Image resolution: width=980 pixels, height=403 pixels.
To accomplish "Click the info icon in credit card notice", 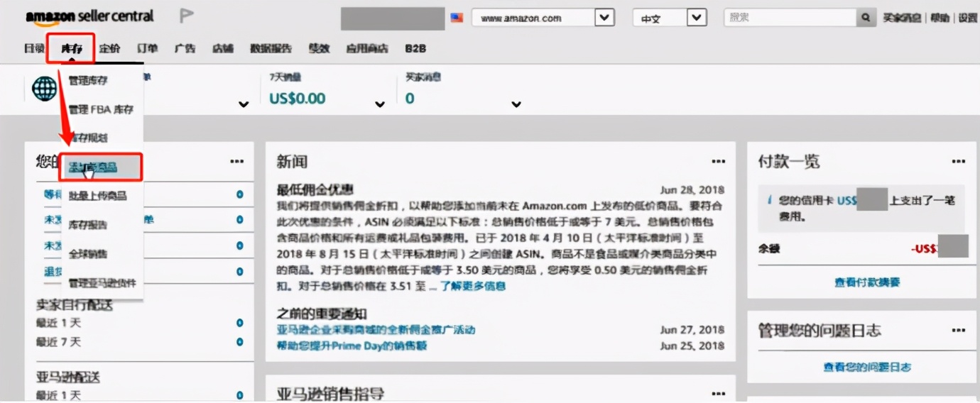I will (x=769, y=201).
